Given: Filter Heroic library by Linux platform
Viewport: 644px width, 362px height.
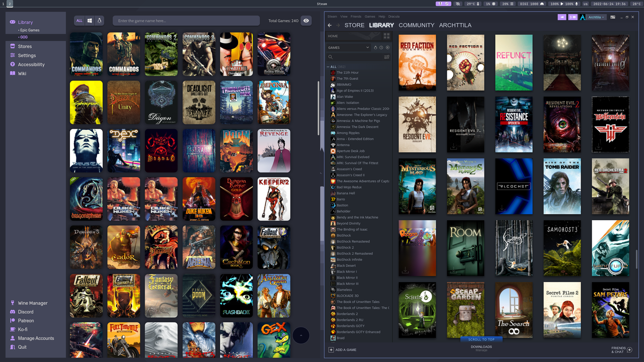Looking at the screenshot, I should (100, 21).
